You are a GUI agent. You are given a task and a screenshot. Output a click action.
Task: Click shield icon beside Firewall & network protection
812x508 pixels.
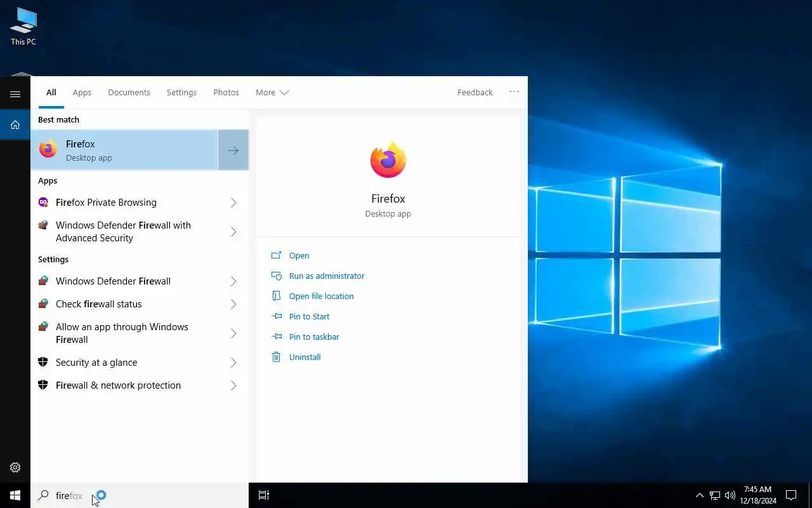pyautogui.click(x=43, y=385)
